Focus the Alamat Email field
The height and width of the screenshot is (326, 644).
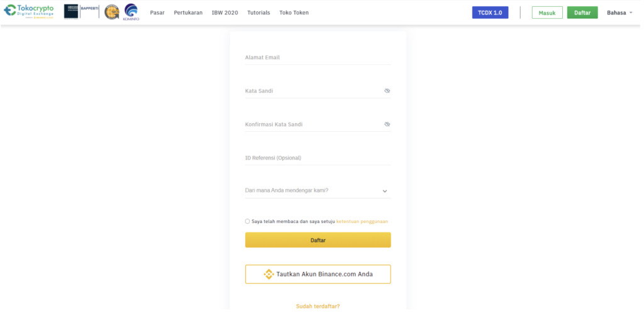click(x=318, y=57)
